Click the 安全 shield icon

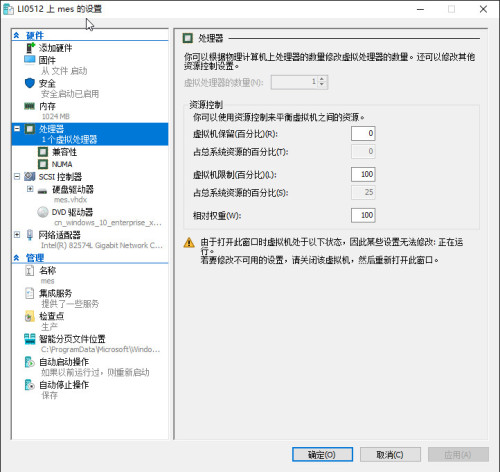pyautogui.click(x=30, y=83)
